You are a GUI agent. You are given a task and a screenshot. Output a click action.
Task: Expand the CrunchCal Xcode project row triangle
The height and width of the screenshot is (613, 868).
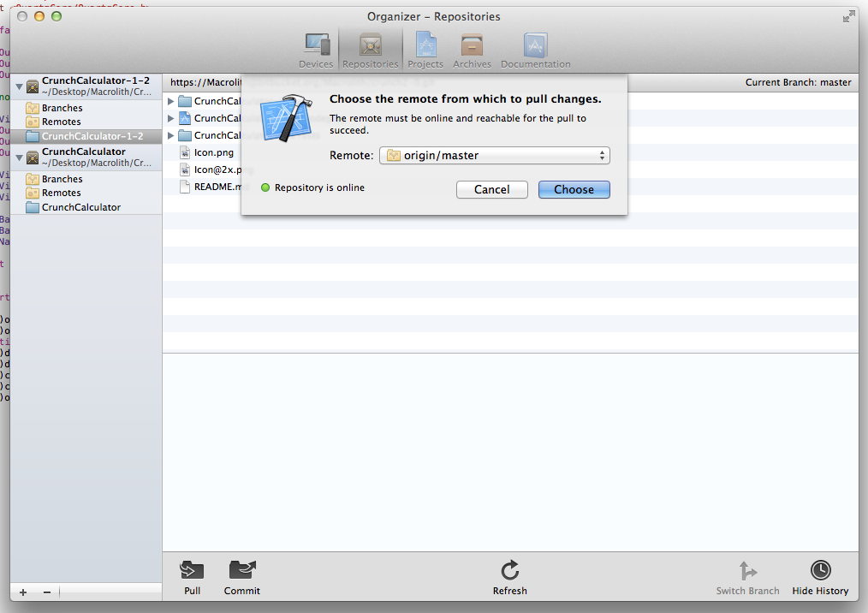[x=171, y=118]
